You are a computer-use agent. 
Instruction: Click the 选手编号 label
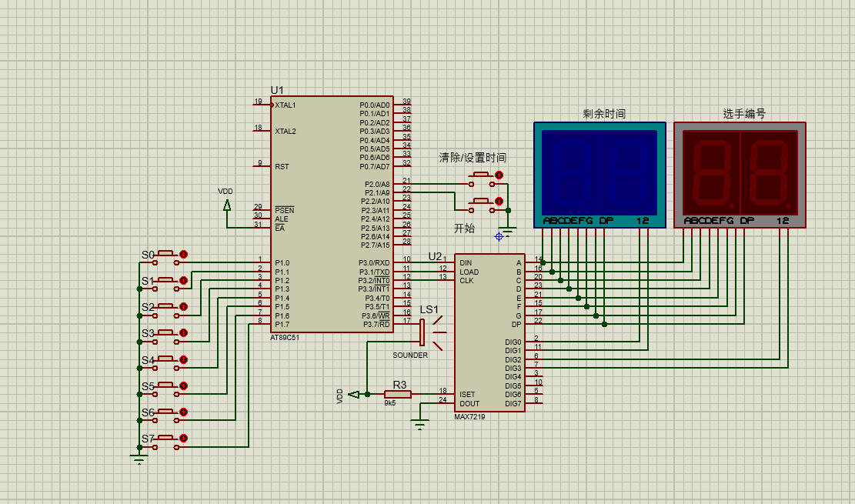point(744,113)
